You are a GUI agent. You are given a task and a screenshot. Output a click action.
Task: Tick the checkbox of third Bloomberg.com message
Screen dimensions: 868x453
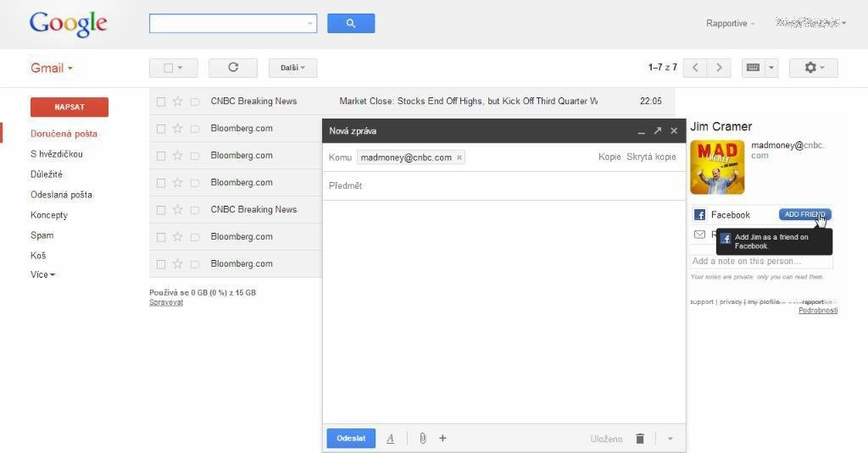160,183
